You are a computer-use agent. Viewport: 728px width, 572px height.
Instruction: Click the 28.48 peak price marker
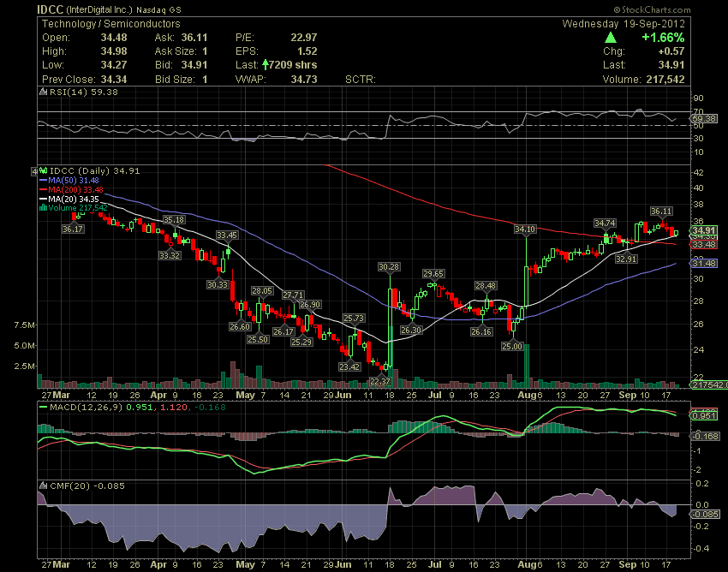click(486, 285)
